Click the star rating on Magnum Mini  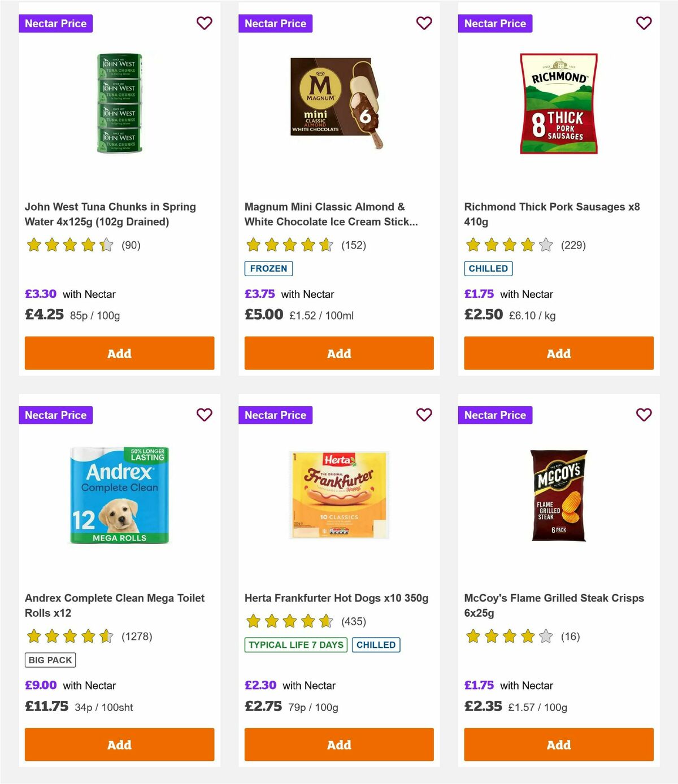pos(288,245)
